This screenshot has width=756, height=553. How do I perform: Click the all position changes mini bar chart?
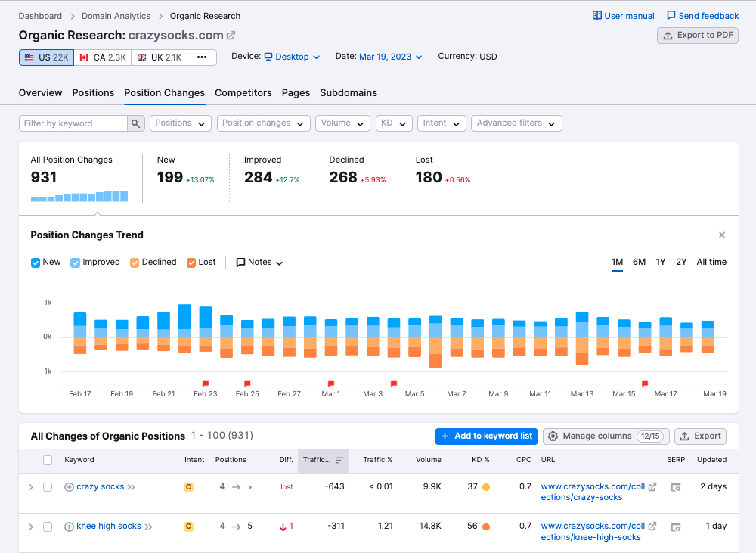pyautogui.click(x=79, y=196)
